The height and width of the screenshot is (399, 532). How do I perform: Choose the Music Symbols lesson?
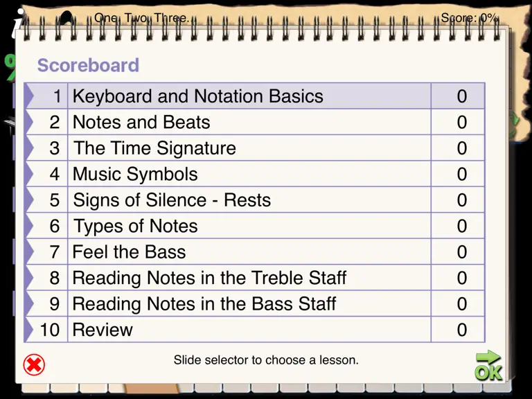(x=254, y=174)
